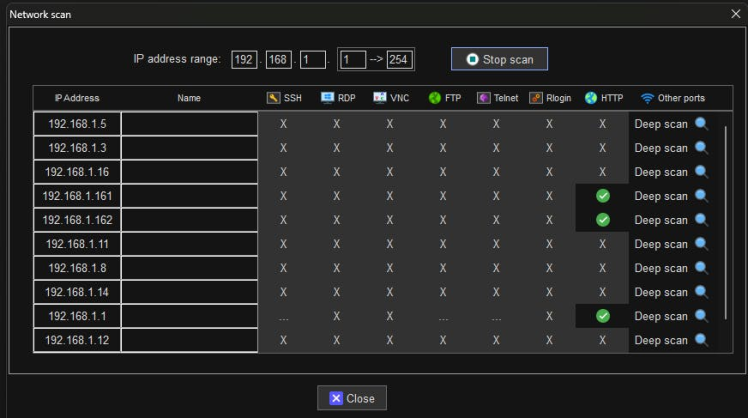Click the HTTP globe header icon

[x=591, y=98]
